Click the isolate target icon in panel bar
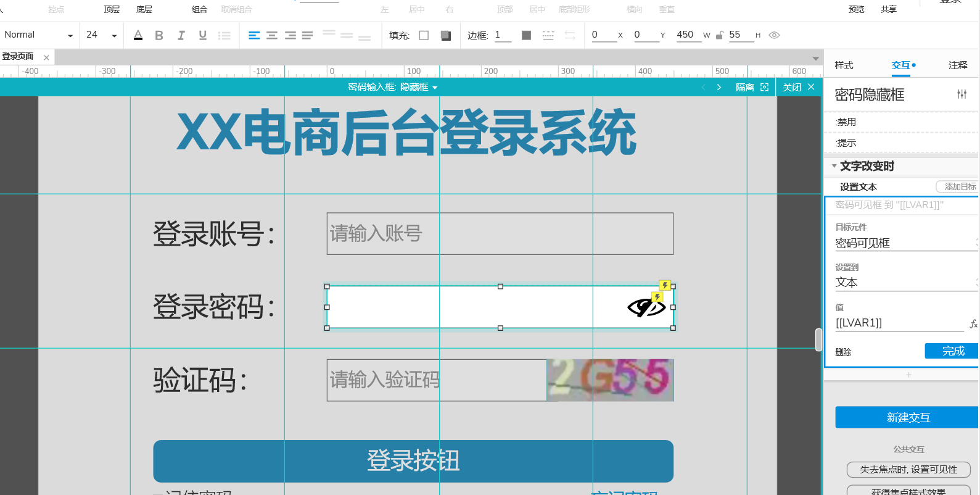 click(x=765, y=87)
